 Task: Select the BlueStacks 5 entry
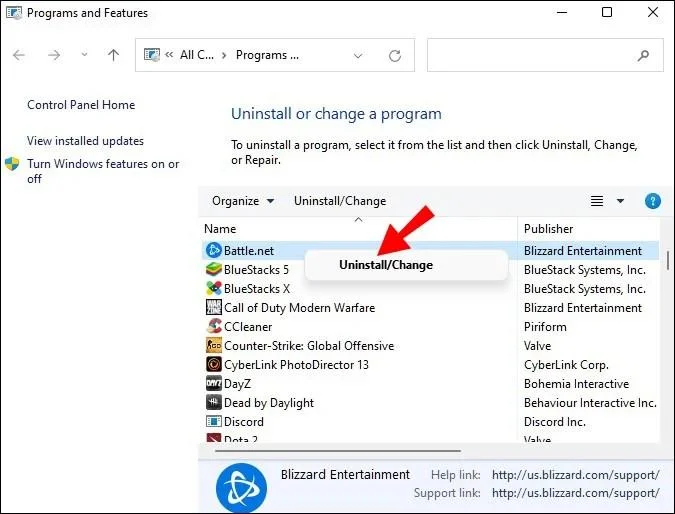[256, 270]
